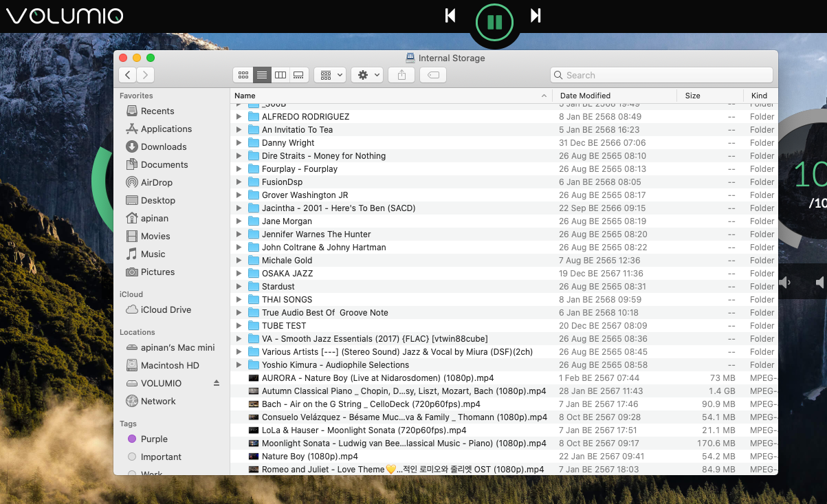Screen dimensions: 827x504
Task: Select AURORA - Nature Boy video file
Action: (x=504, y=378)
